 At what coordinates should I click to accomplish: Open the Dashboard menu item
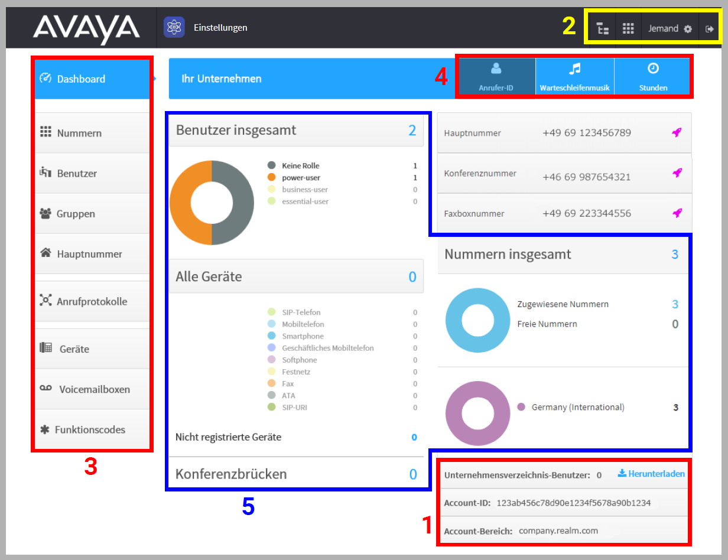tap(93, 79)
